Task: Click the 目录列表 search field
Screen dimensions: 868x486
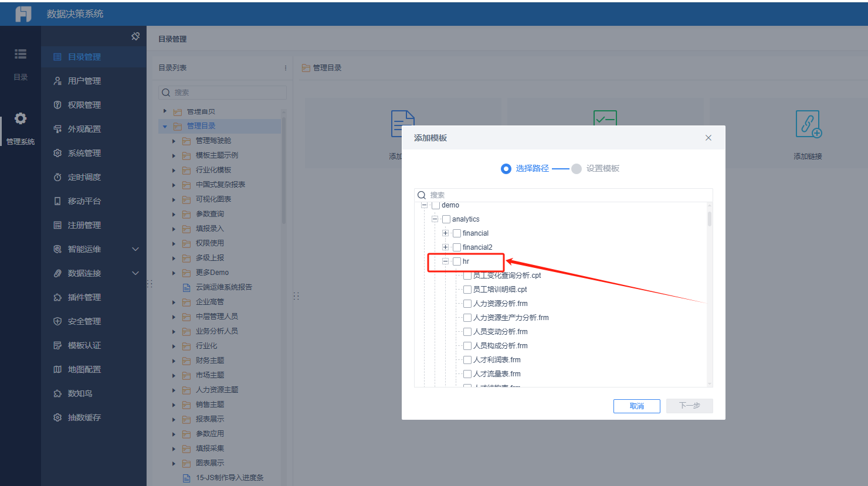Action: point(223,93)
